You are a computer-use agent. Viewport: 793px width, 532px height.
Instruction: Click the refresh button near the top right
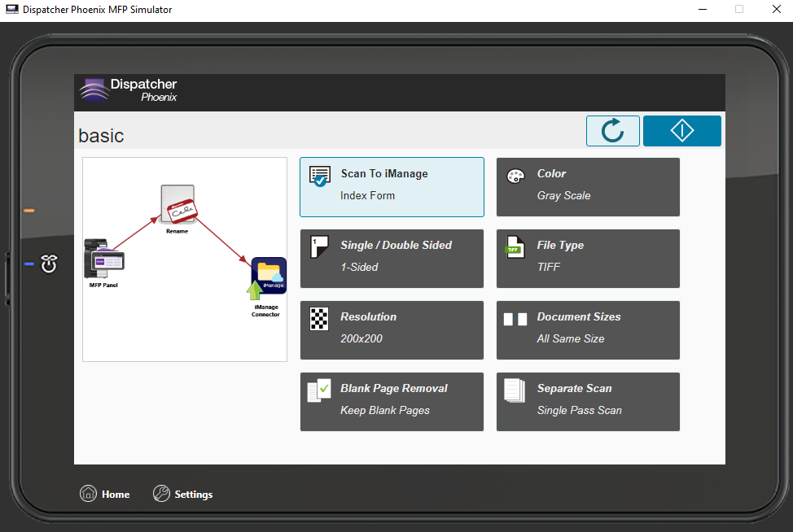click(612, 130)
